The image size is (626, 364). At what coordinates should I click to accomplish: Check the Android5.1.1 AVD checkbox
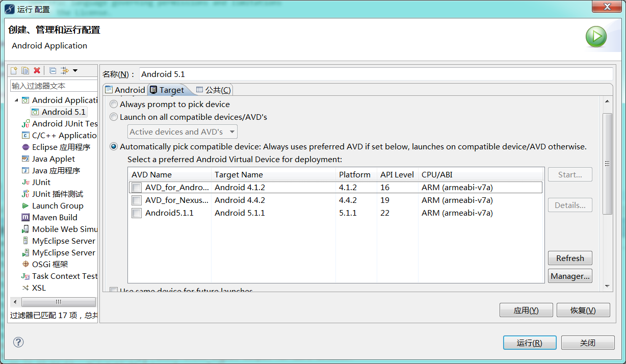click(x=137, y=213)
